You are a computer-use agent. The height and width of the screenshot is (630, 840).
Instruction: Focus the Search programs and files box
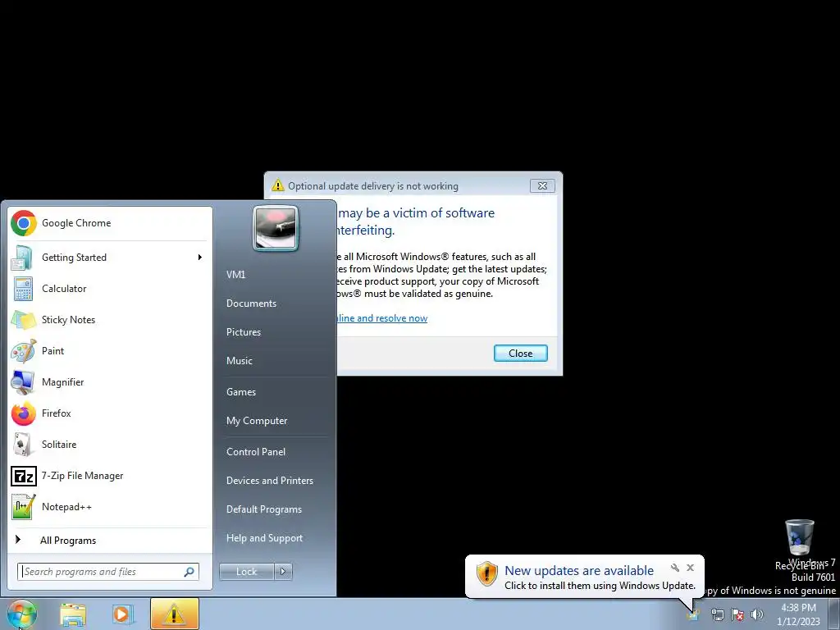pos(108,572)
